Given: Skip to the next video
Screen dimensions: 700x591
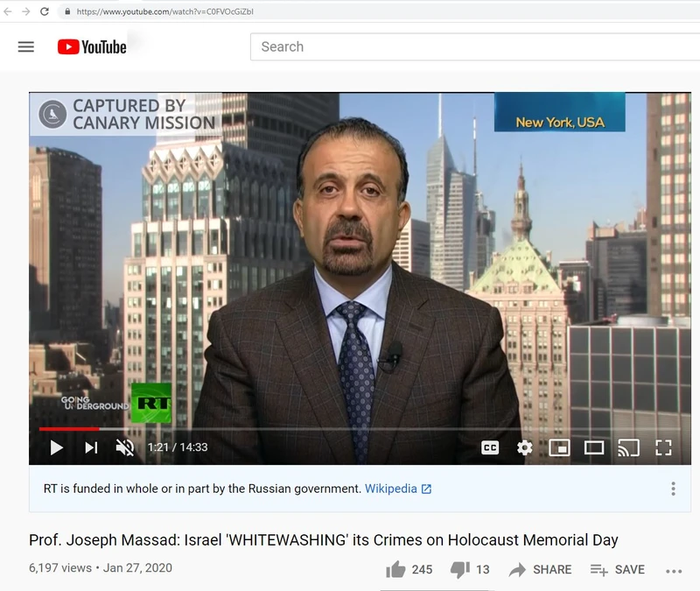Looking at the screenshot, I should pos(90,447).
